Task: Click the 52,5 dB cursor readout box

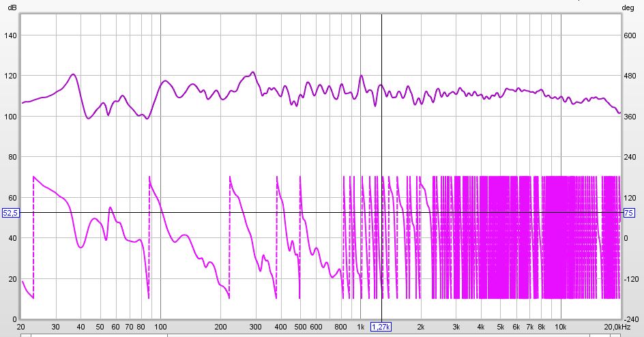Action: pyautogui.click(x=11, y=213)
